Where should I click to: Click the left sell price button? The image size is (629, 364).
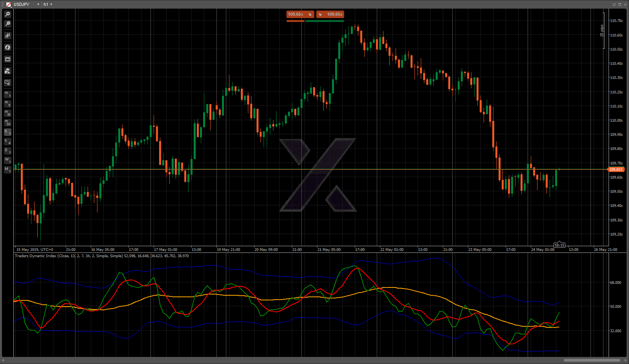click(x=300, y=15)
